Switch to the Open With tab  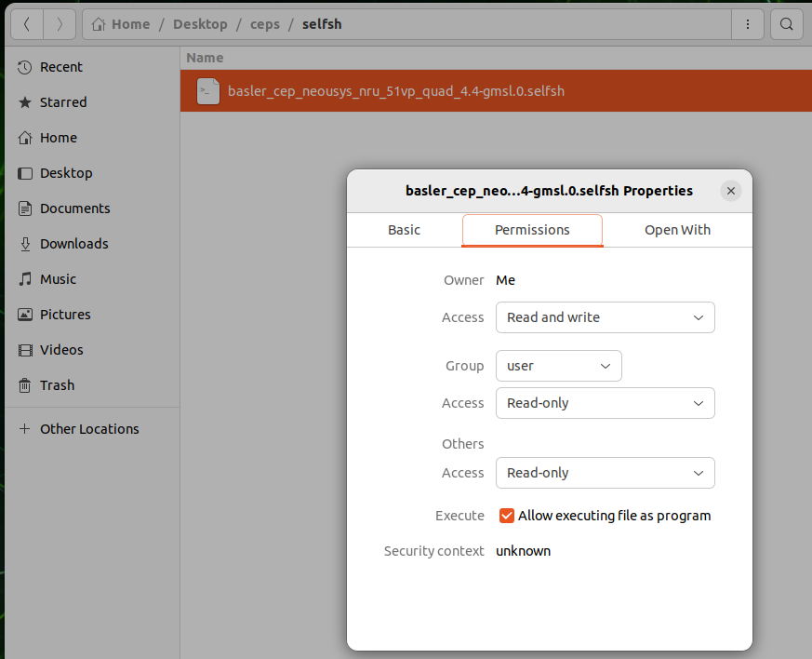point(677,230)
